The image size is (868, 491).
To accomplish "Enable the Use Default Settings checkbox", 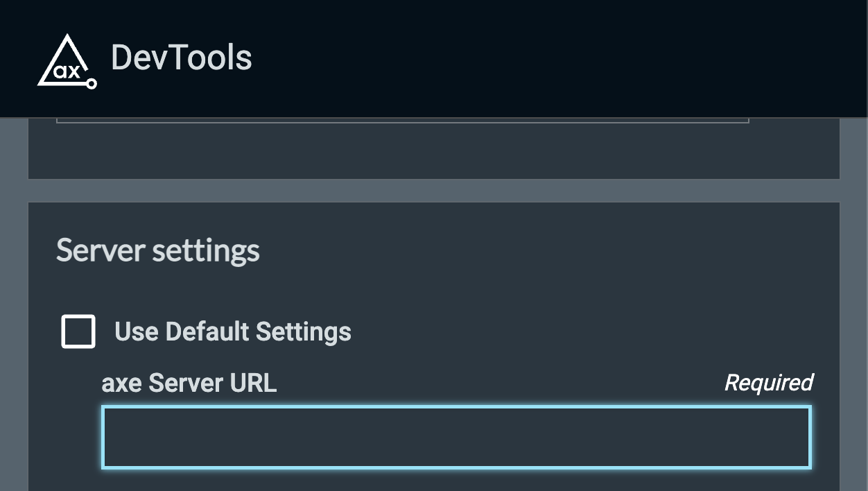I will (78, 331).
